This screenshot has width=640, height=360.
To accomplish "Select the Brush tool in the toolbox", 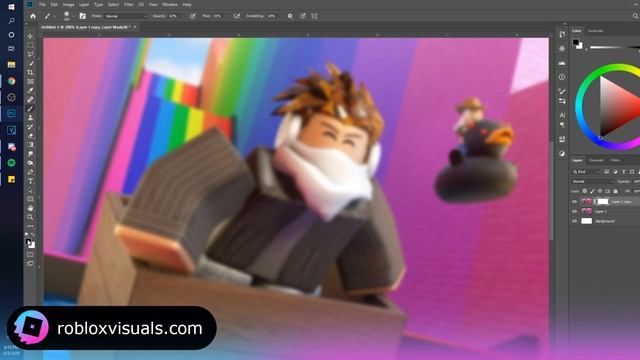I will pyautogui.click(x=30, y=109).
